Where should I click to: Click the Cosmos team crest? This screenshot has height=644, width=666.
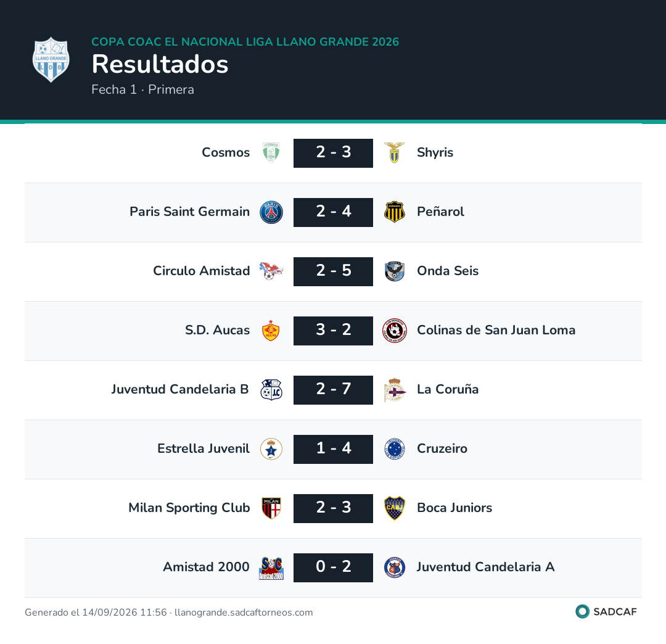click(271, 153)
